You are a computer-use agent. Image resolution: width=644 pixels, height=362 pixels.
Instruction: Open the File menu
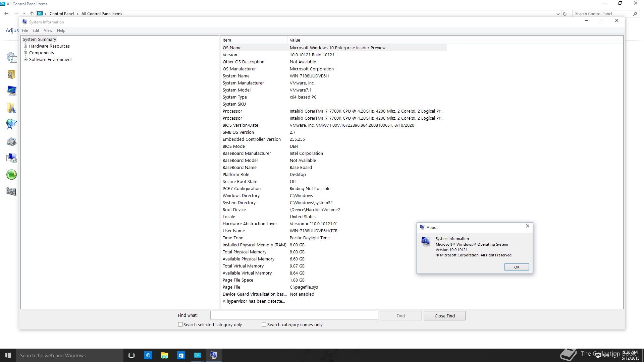[x=25, y=31]
